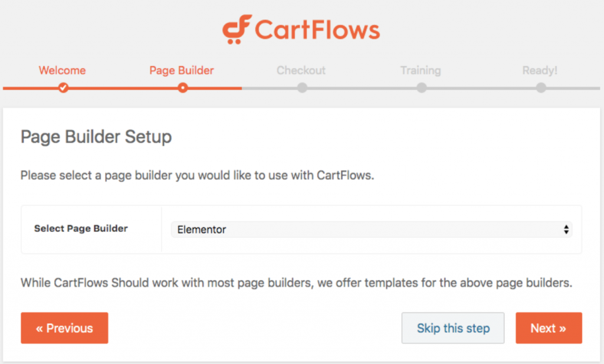Click the Ready! step dot
The width and height of the screenshot is (604, 364).
point(541,88)
